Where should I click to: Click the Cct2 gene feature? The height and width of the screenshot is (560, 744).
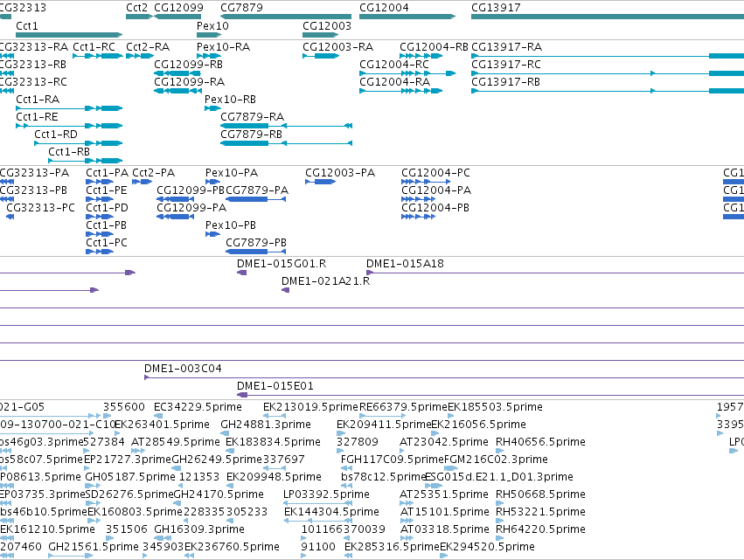tap(140, 17)
